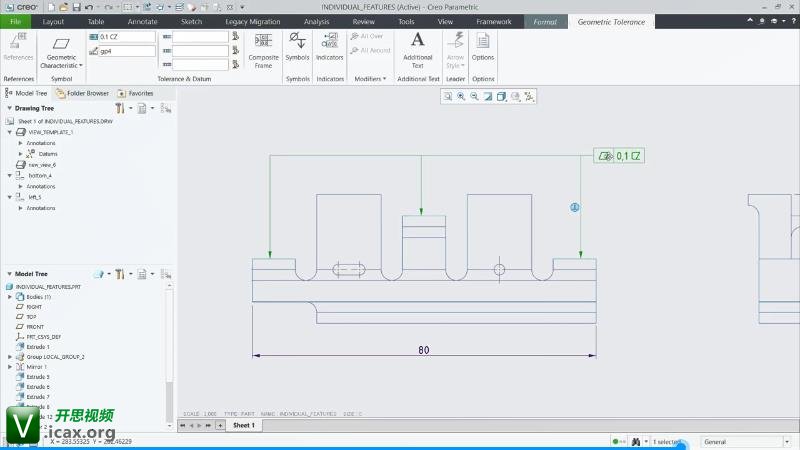The width and height of the screenshot is (800, 450).
Task: Go to next sheet arrow button
Action: click(200, 425)
